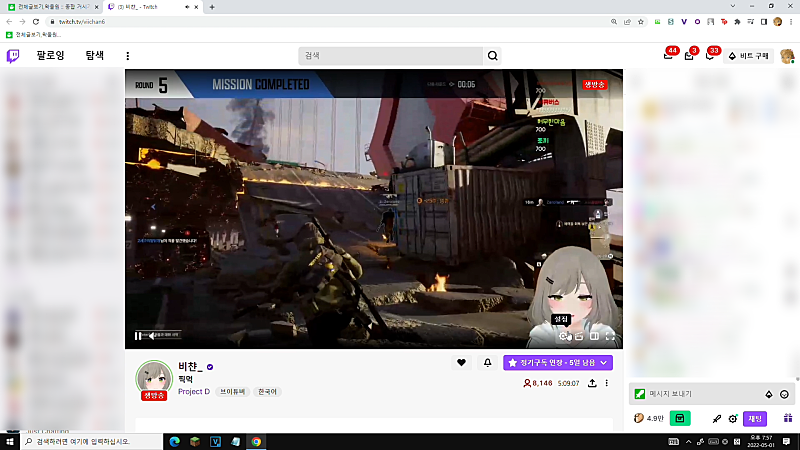The width and height of the screenshot is (800, 450).
Task: Open top navigation more menu dots
Action: coord(128,56)
